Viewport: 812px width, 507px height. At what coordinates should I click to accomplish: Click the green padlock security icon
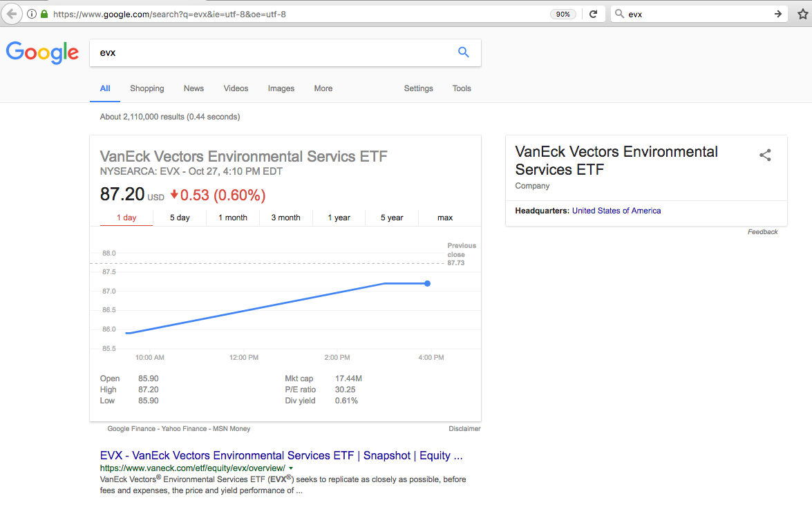coord(44,14)
